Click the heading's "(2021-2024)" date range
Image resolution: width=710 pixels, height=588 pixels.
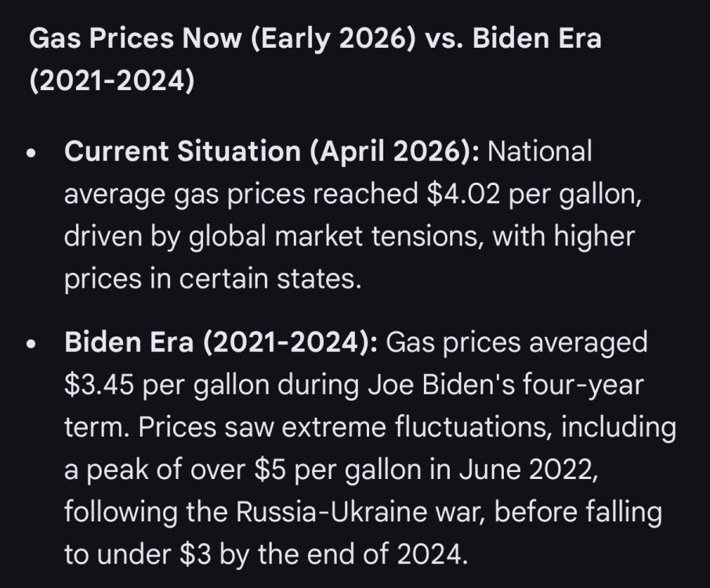(110, 81)
